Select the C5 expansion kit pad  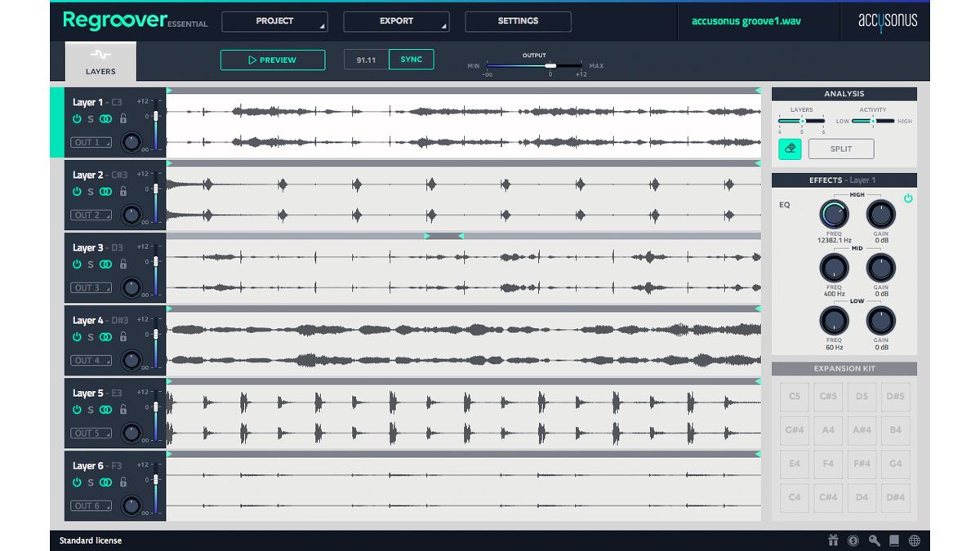pos(795,397)
